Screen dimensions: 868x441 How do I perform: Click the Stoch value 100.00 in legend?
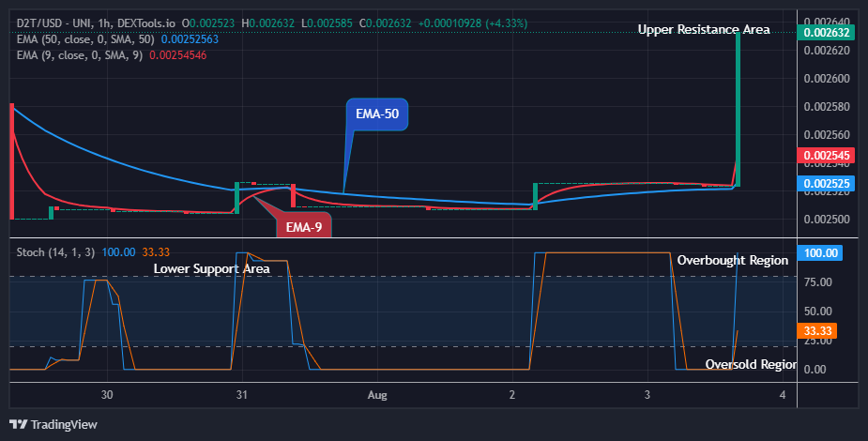pos(118,252)
